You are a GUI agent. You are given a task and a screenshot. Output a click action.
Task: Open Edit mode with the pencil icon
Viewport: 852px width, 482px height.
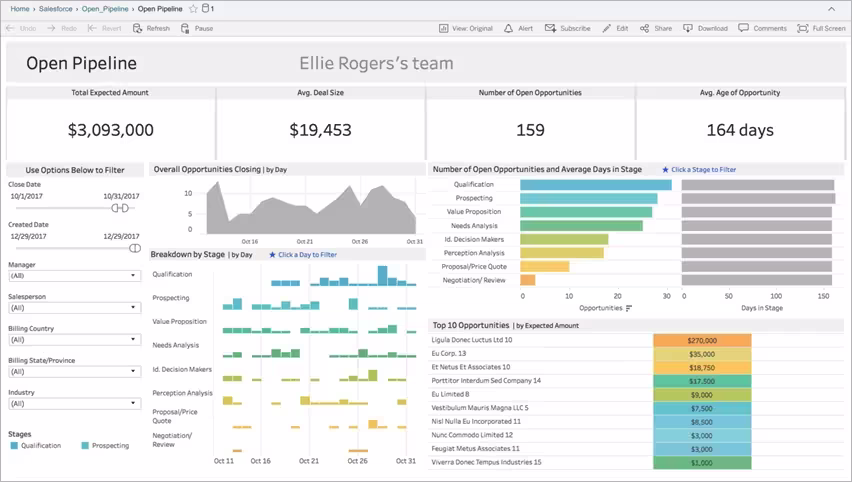607,29
